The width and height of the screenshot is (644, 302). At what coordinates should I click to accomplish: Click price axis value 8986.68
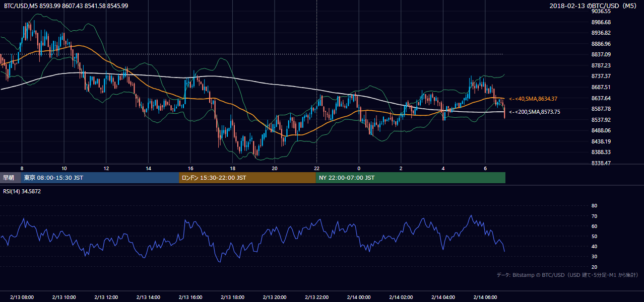(x=601, y=22)
